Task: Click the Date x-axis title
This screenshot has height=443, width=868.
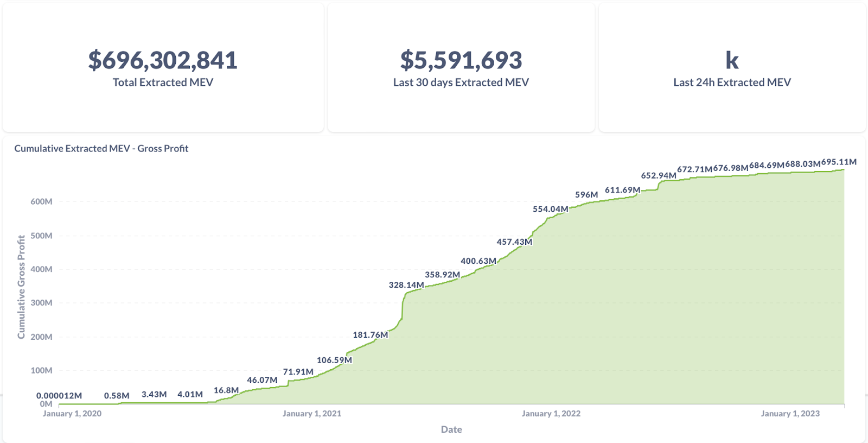Action: coord(451,429)
